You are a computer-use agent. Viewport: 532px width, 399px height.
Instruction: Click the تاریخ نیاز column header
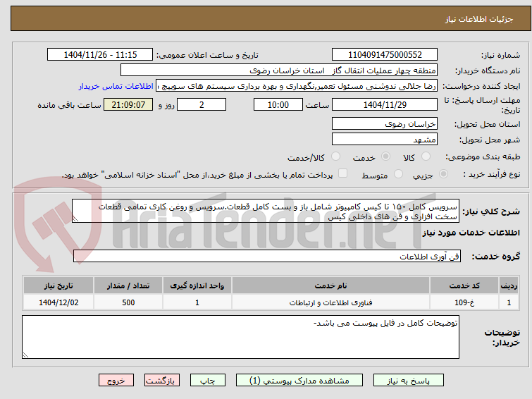[58, 286]
